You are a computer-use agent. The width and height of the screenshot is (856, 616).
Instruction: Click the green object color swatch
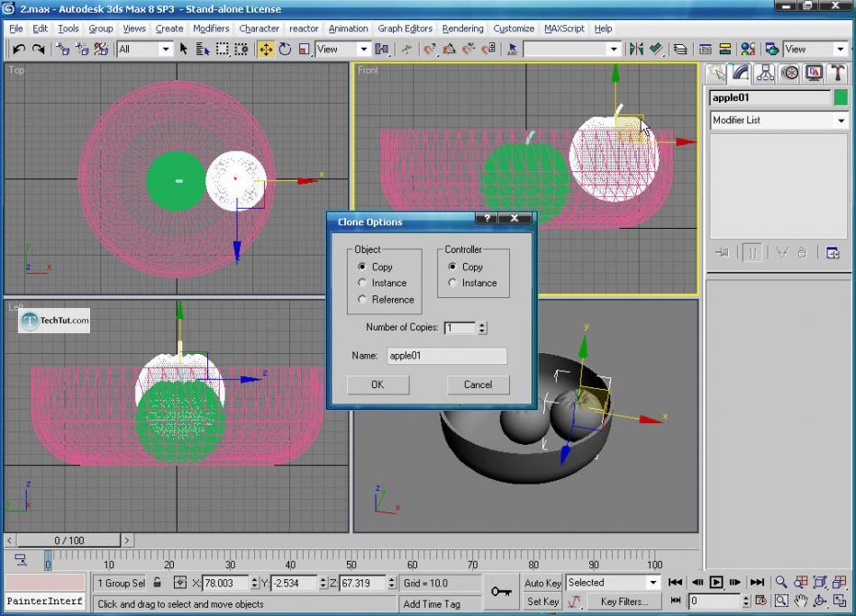(841, 97)
